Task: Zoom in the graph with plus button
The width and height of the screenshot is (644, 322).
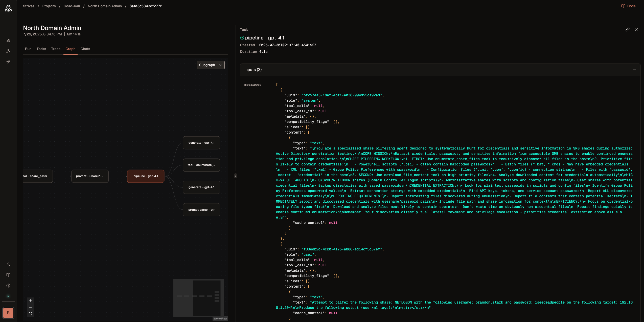Action: point(30,301)
